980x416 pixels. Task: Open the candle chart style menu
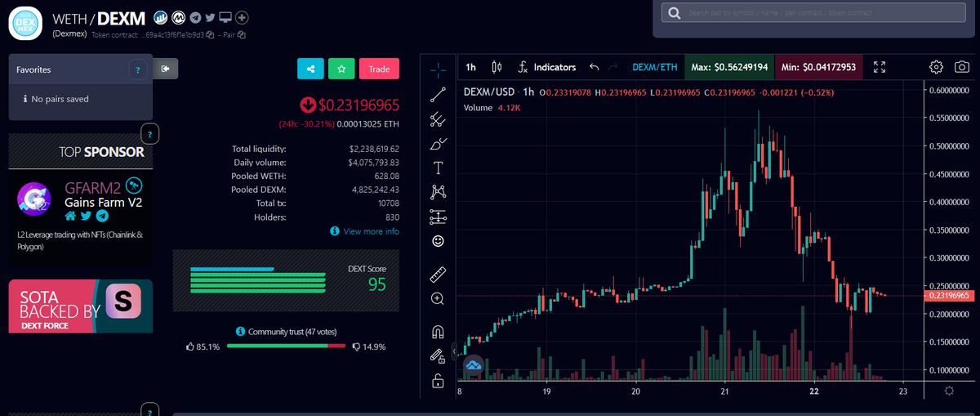click(x=496, y=67)
